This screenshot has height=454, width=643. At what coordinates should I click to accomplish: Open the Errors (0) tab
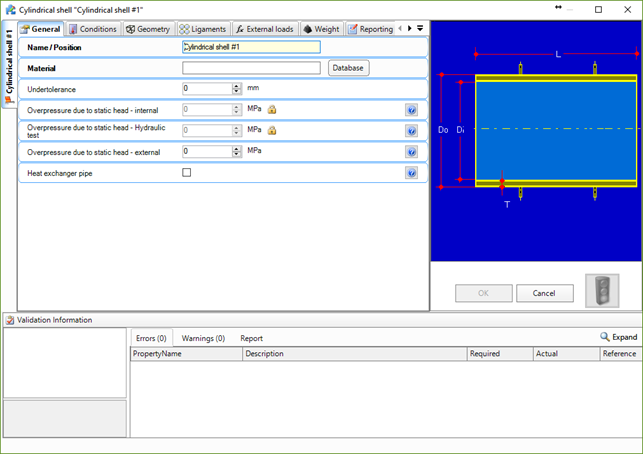(151, 338)
